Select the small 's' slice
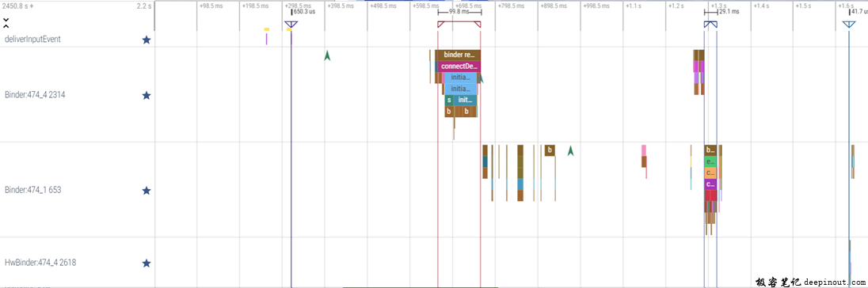 pos(449,100)
